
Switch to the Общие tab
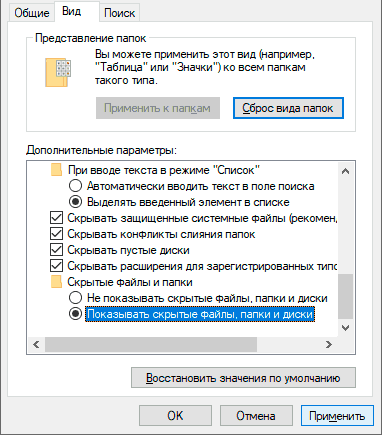pyautogui.click(x=32, y=13)
